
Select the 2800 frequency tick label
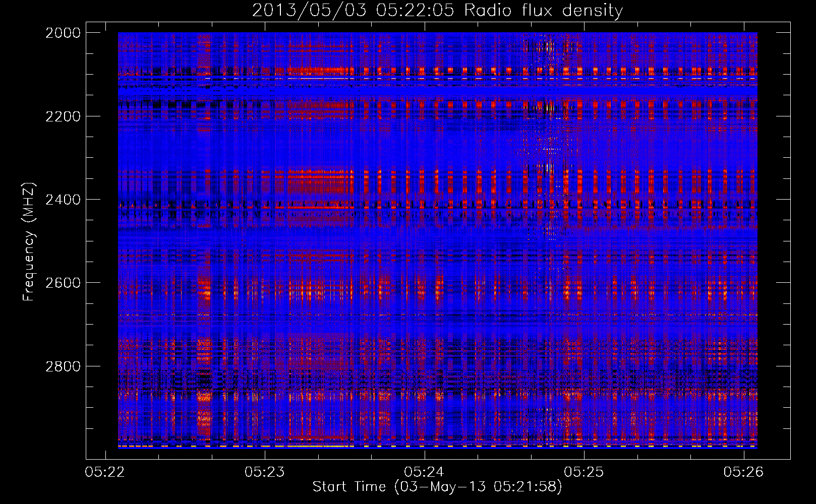pyautogui.click(x=63, y=366)
